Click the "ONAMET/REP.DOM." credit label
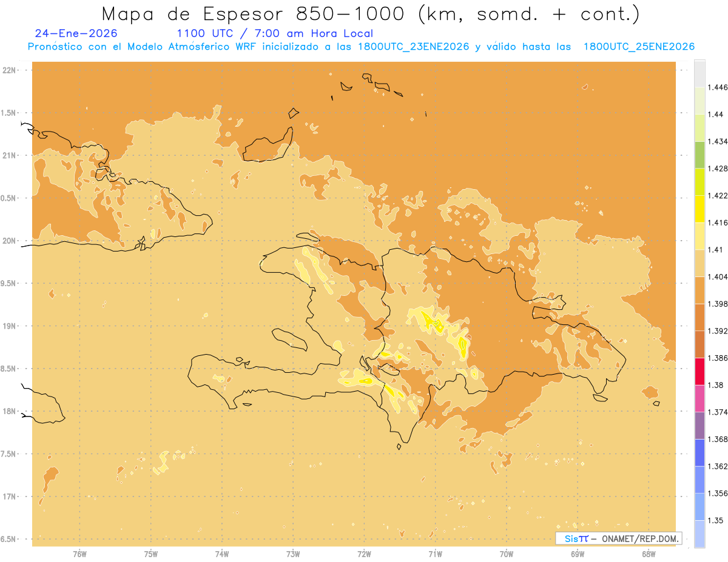Image resolution: width=728 pixels, height=562 pixels. coord(641,538)
